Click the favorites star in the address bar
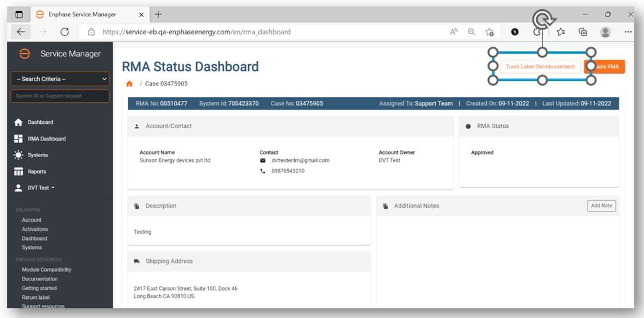The image size is (644, 318). [490, 32]
